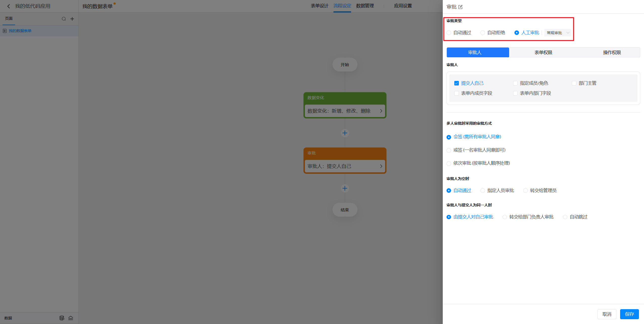Check the 部门主管 checkbox
644x324 pixels.
(574, 83)
